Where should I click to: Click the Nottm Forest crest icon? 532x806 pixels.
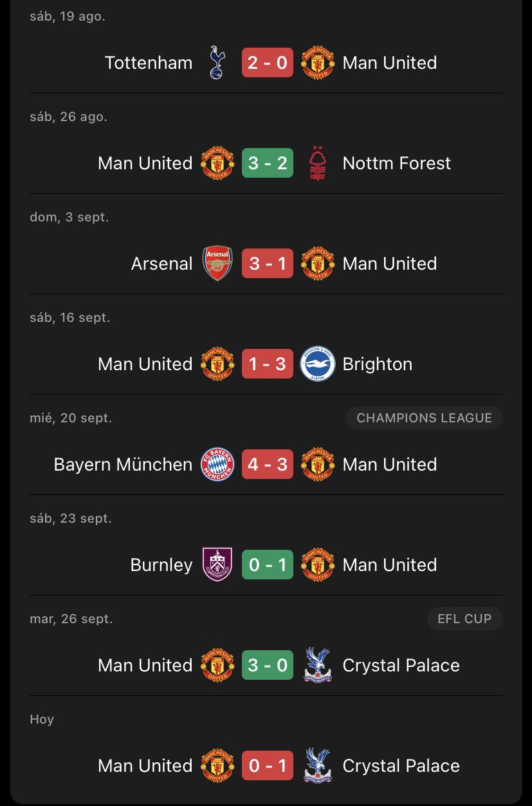pos(317,164)
